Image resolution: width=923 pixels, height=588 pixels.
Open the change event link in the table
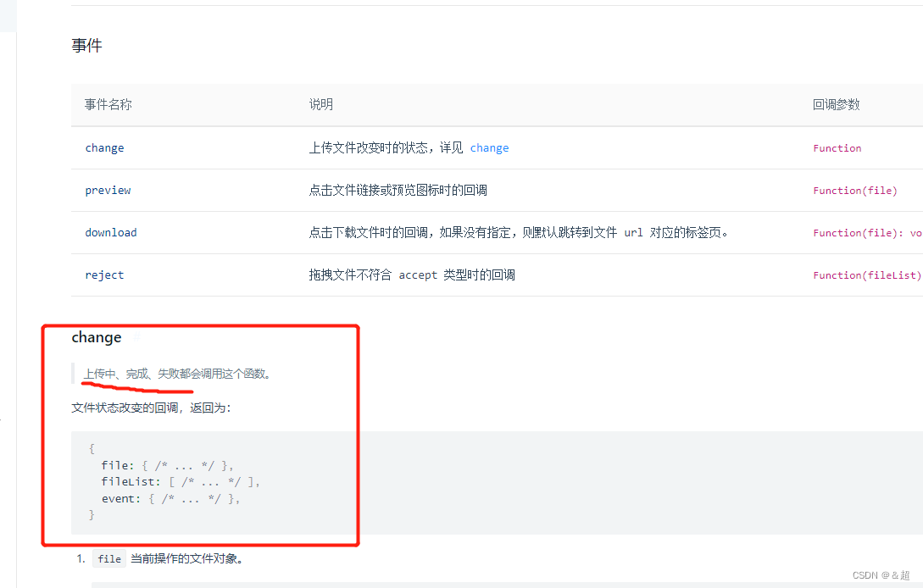click(104, 147)
